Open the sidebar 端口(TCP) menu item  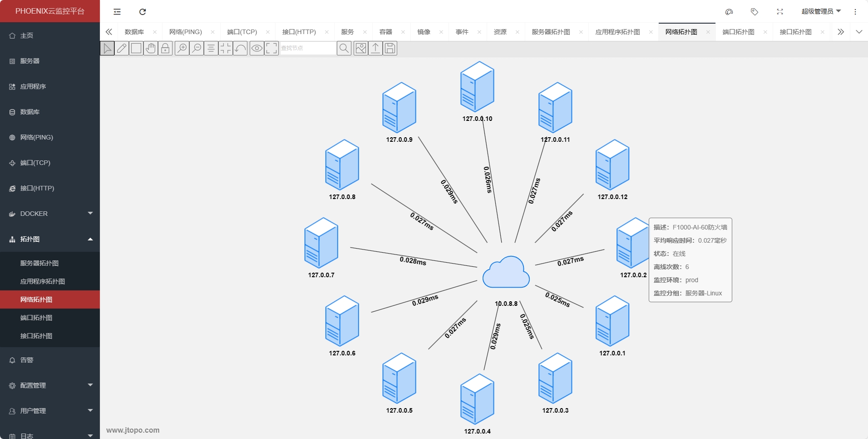pyautogui.click(x=50, y=163)
